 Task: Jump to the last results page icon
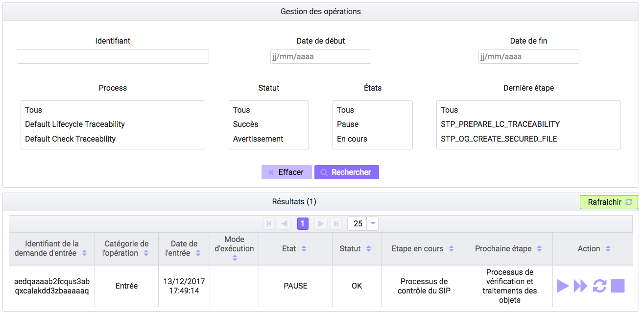coord(336,224)
